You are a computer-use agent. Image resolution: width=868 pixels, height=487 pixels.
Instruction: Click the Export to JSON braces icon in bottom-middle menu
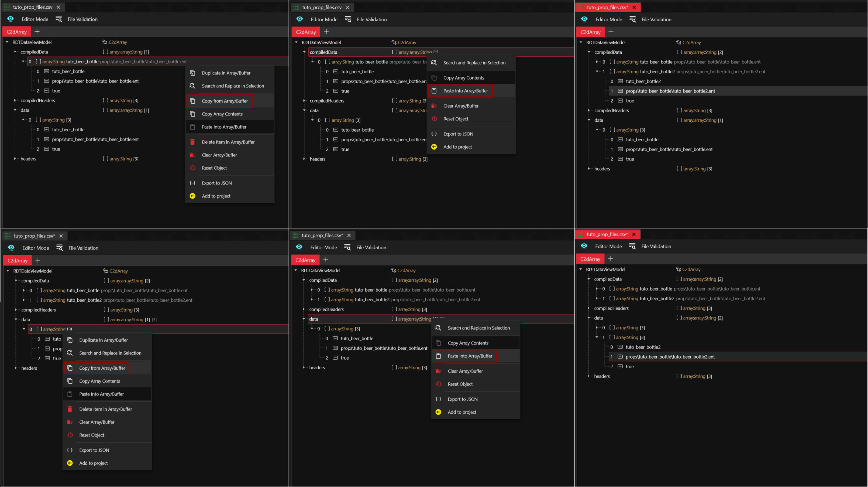pos(438,399)
